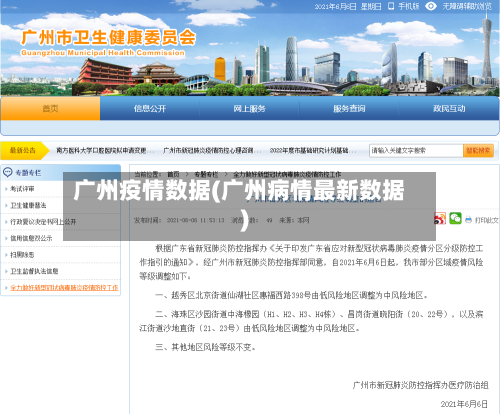Image resolution: width=500 pixels, height=414 pixels.
Task: Click the accessibility eye icon
Action: [431, 6]
